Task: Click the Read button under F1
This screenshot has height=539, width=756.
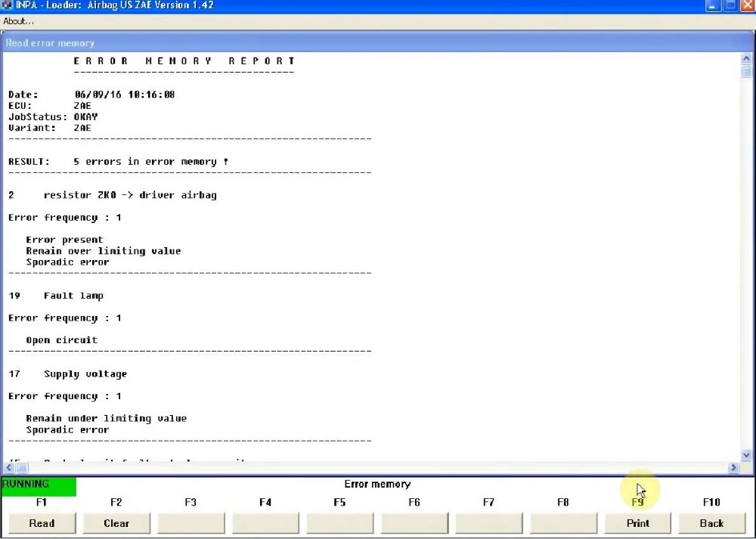Action: click(x=42, y=523)
